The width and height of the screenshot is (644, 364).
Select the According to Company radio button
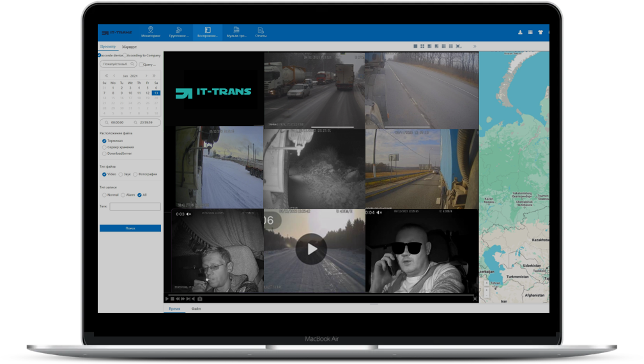[125, 56]
